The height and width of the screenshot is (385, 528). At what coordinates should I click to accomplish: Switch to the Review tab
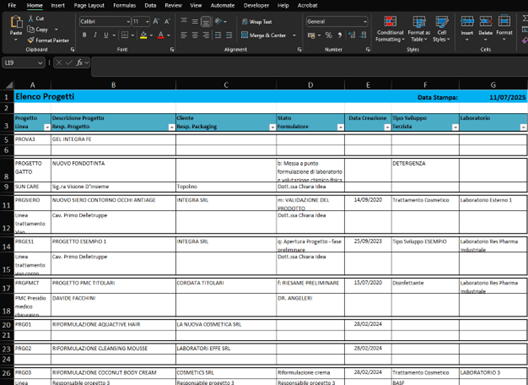(173, 5)
